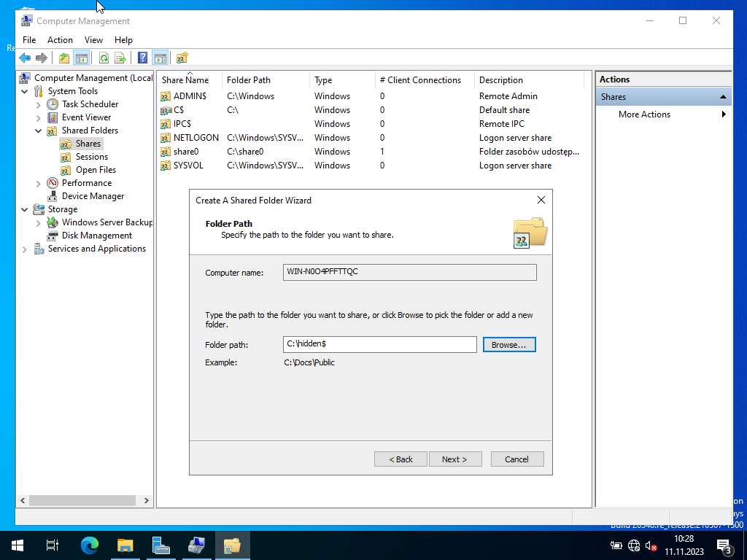Expand the More Actions submenu arrow
The image size is (747, 560).
tap(724, 114)
